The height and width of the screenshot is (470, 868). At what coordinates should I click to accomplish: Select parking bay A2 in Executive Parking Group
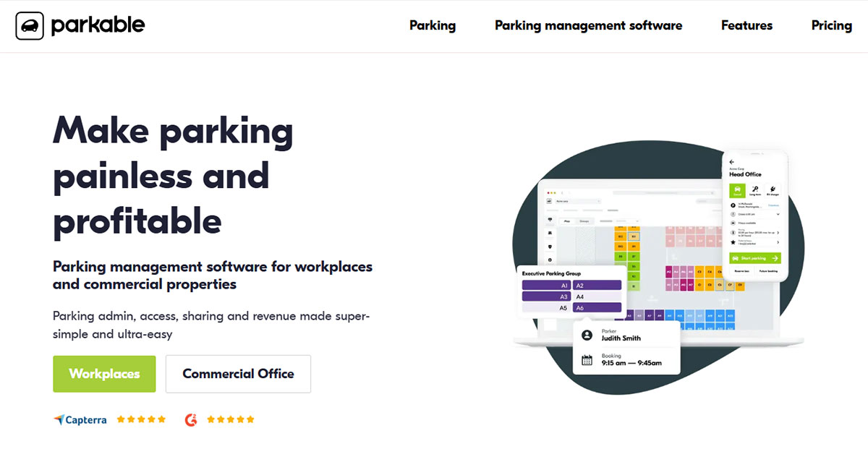597,286
